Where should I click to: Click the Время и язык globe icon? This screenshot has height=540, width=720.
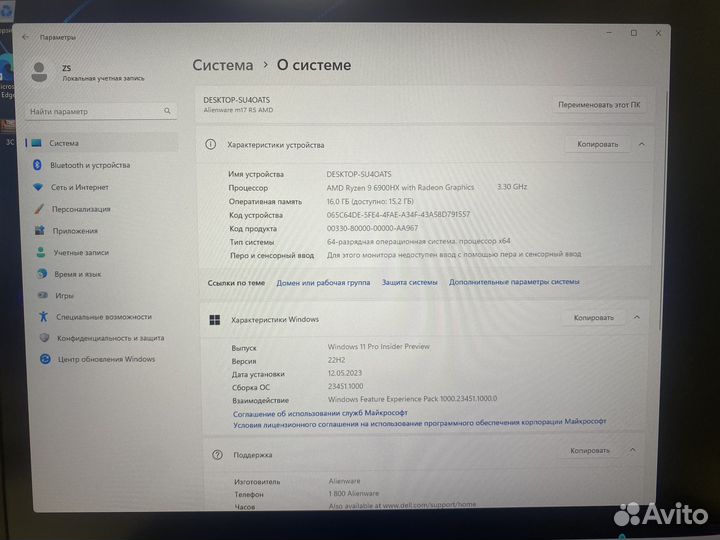tap(42, 273)
